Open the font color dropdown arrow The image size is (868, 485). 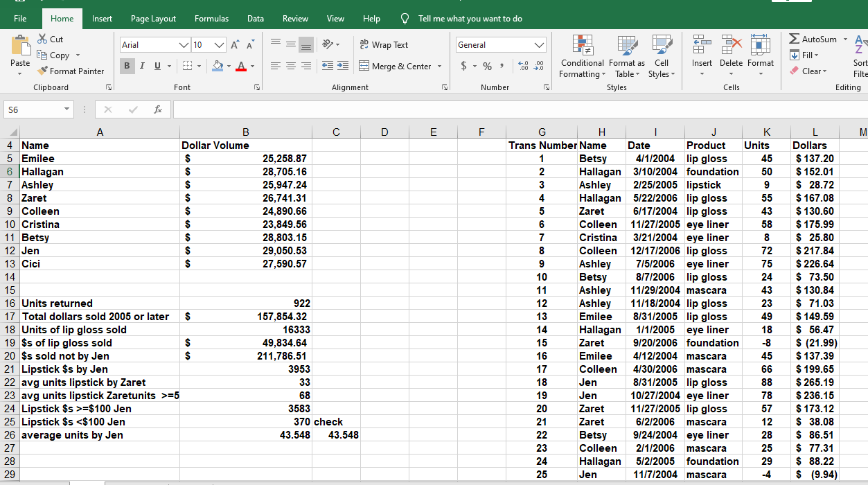click(x=252, y=67)
